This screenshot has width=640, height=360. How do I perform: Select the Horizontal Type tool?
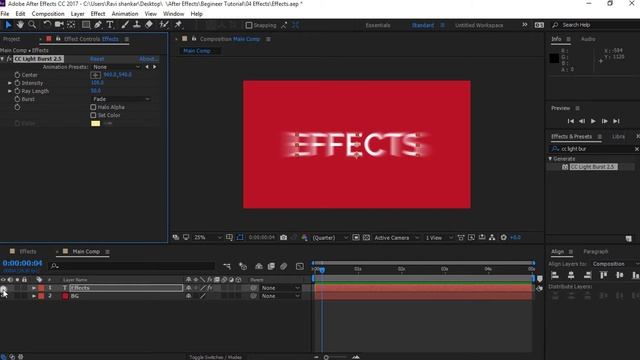pos(110,25)
